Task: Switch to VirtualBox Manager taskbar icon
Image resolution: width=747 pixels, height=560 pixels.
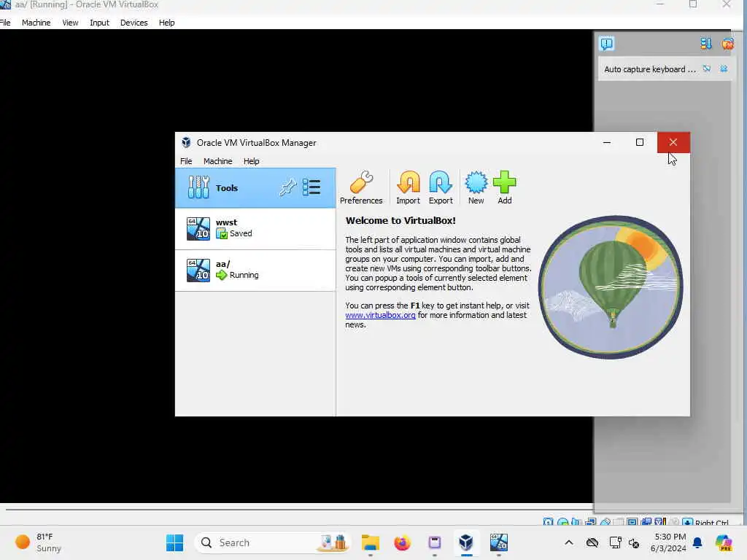Action: click(466, 542)
